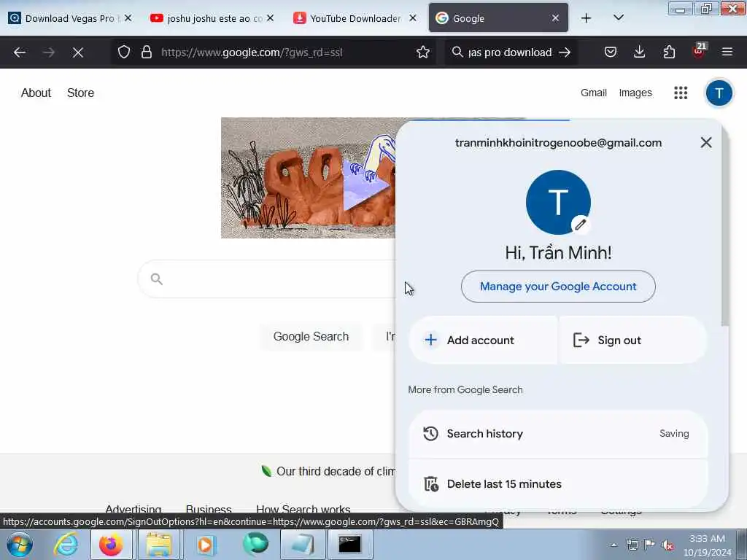747x560 pixels.
Task: Click the Google Search button
Action: (311, 337)
